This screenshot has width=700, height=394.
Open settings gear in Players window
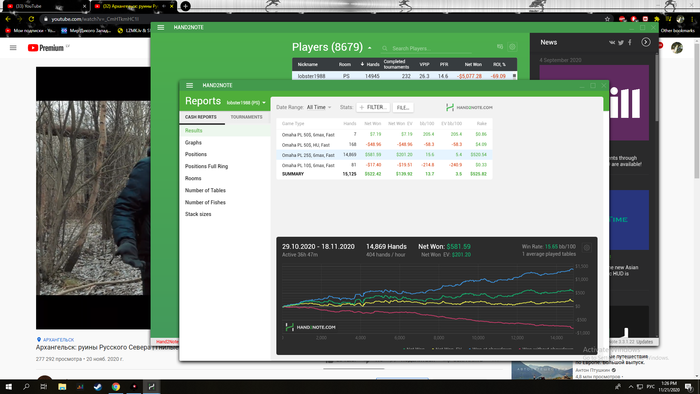pos(512,47)
